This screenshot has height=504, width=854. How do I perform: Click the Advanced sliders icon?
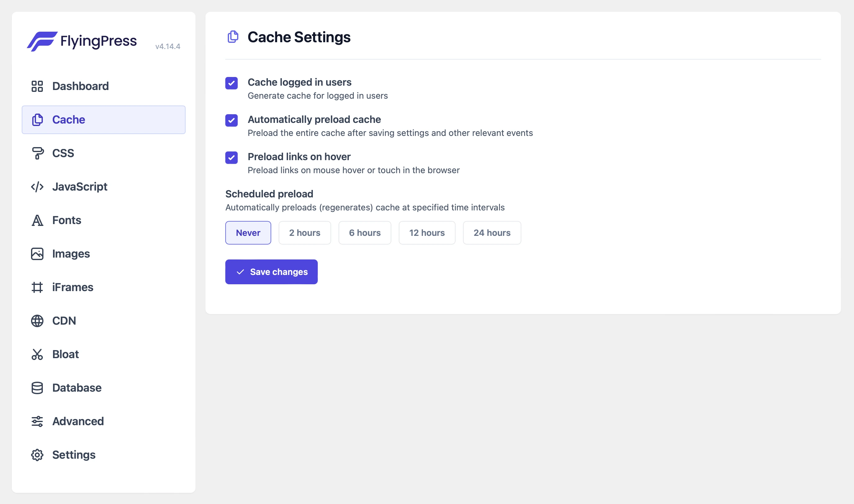click(x=37, y=421)
